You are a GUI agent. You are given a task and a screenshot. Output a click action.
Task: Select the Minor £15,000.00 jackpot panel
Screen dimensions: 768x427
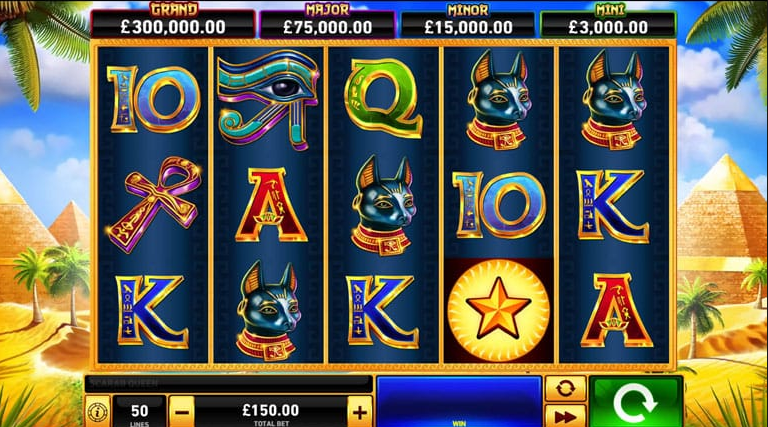tap(468, 21)
